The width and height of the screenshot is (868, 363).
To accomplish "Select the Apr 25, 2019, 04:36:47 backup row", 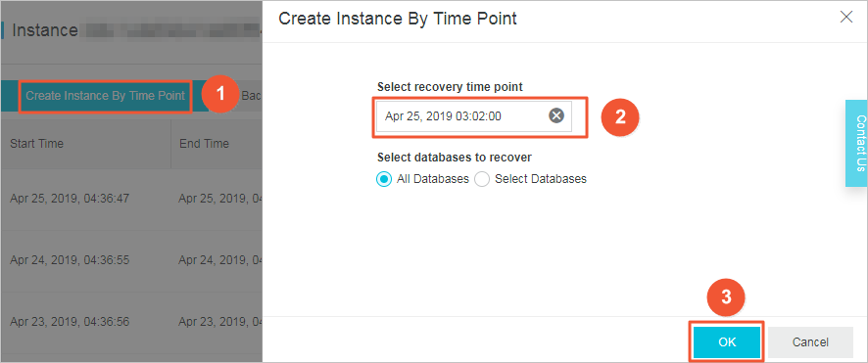I will point(131,199).
